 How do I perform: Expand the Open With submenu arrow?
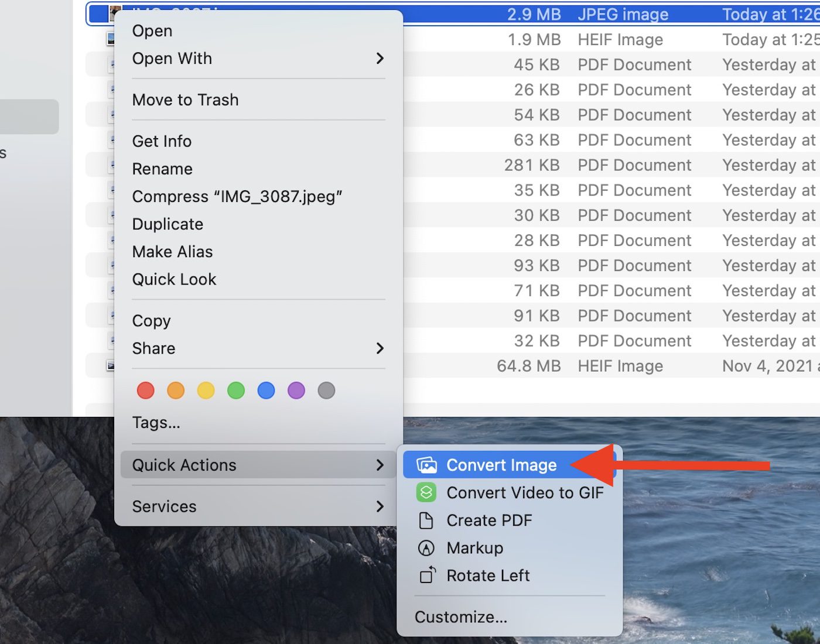click(x=380, y=59)
